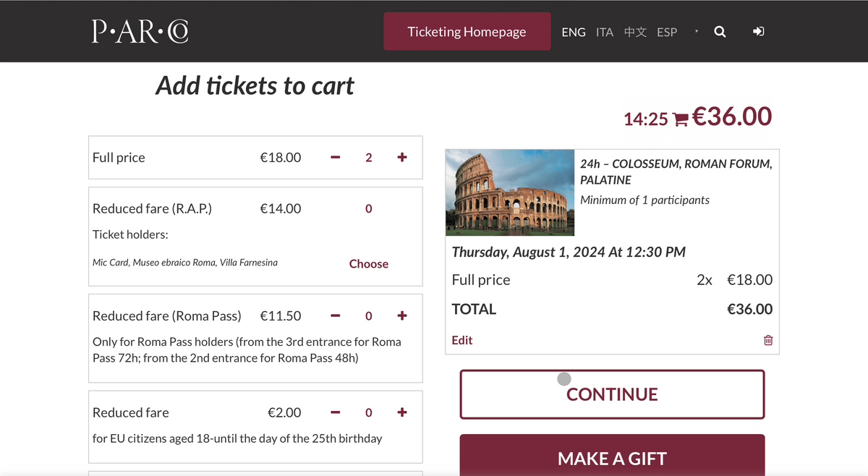Viewport: 868px width, 476px height.
Task: Go to Ticketing Homepage
Action: click(467, 31)
